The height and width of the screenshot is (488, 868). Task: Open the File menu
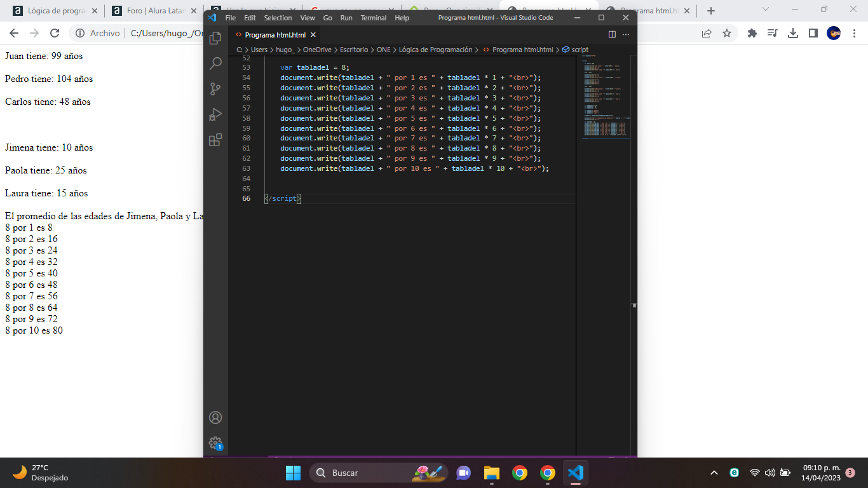click(x=231, y=18)
